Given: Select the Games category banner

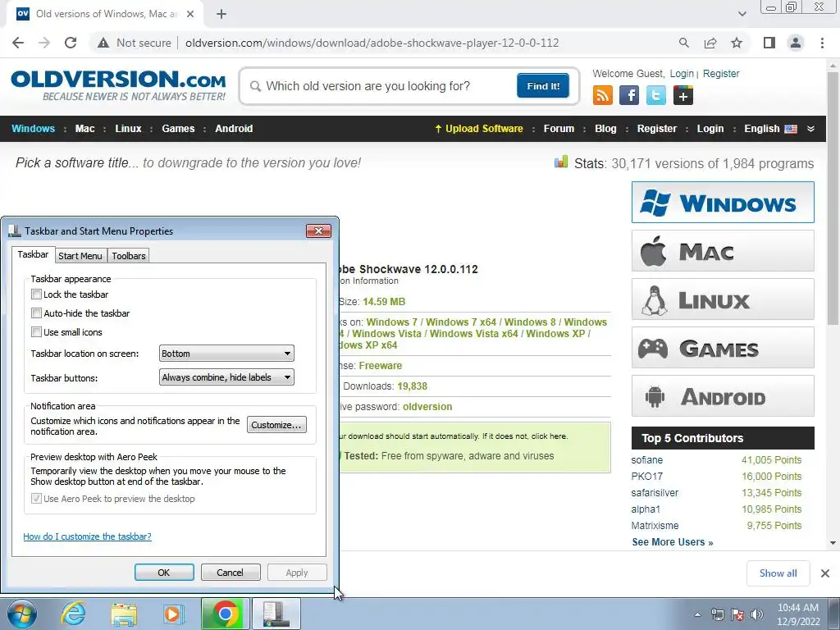Looking at the screenshot, I should coord(723,347).
